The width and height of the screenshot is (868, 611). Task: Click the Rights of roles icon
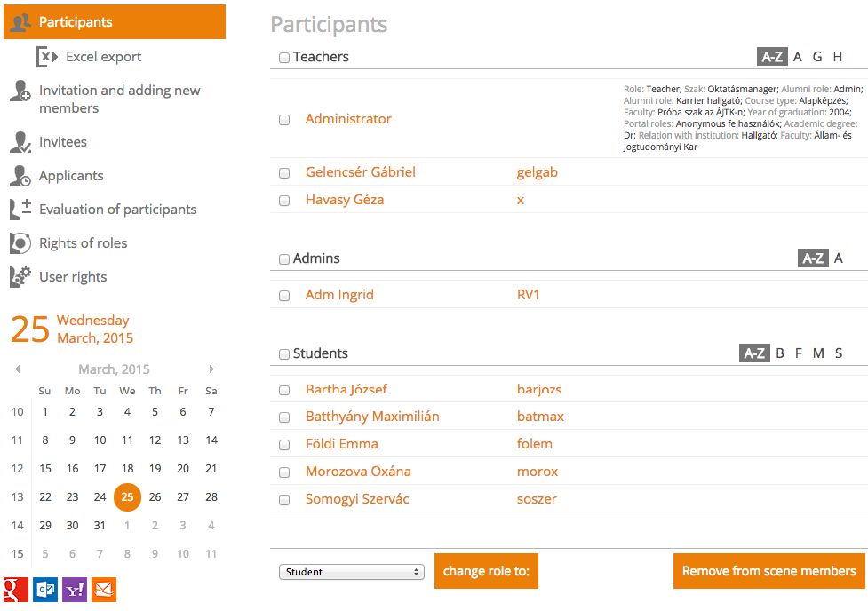(20, 243)
